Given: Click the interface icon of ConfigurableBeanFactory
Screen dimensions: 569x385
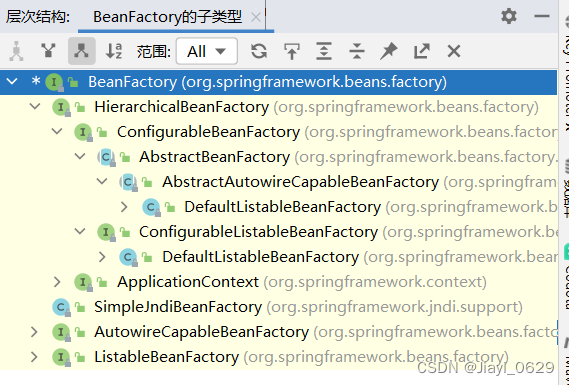Looking at the screenshot, I should pyautogui.click(x=83, y=132).
